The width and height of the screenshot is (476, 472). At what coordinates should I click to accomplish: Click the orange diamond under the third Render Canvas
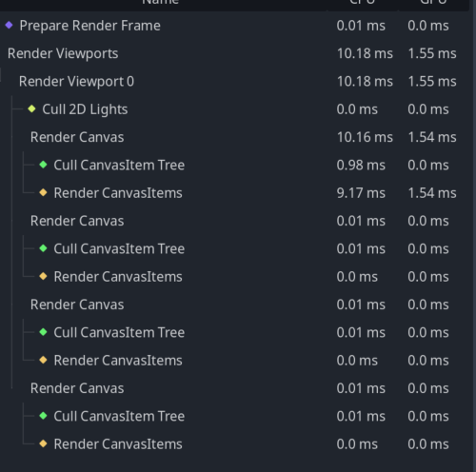(x=43, y=360)
